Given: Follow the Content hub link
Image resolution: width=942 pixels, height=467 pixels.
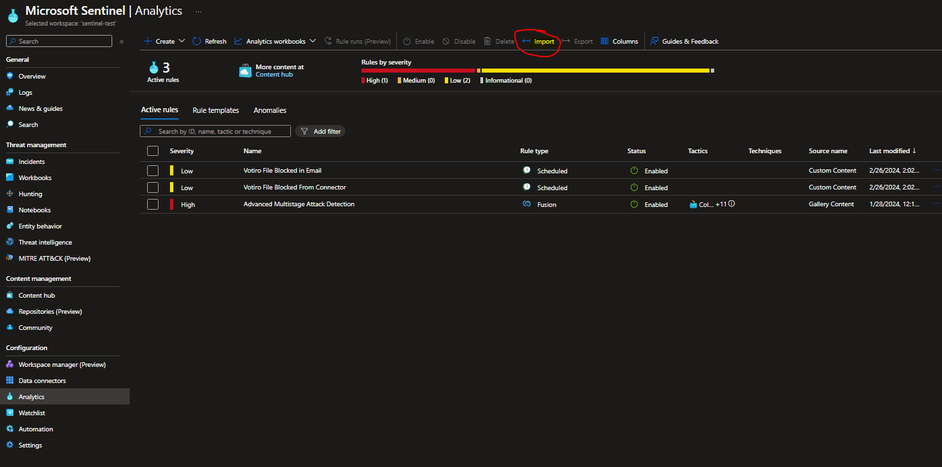Looking at the screenshot, I should [274, 75].
